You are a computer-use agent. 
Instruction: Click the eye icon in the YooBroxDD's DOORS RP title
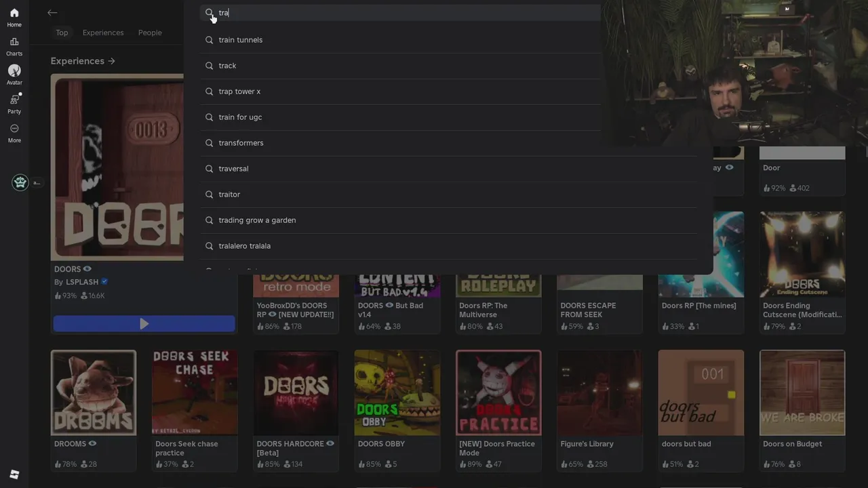tap(273, 314)
